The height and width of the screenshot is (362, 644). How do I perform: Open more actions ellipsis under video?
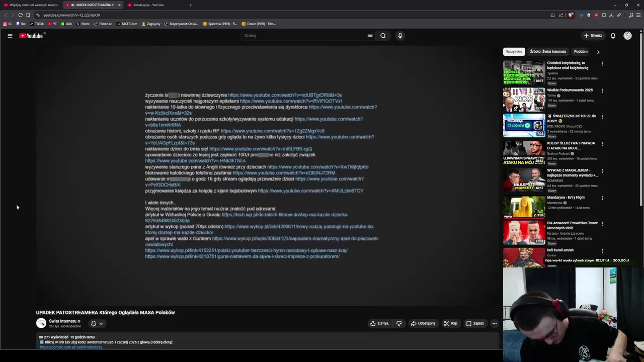pos(495,323)
